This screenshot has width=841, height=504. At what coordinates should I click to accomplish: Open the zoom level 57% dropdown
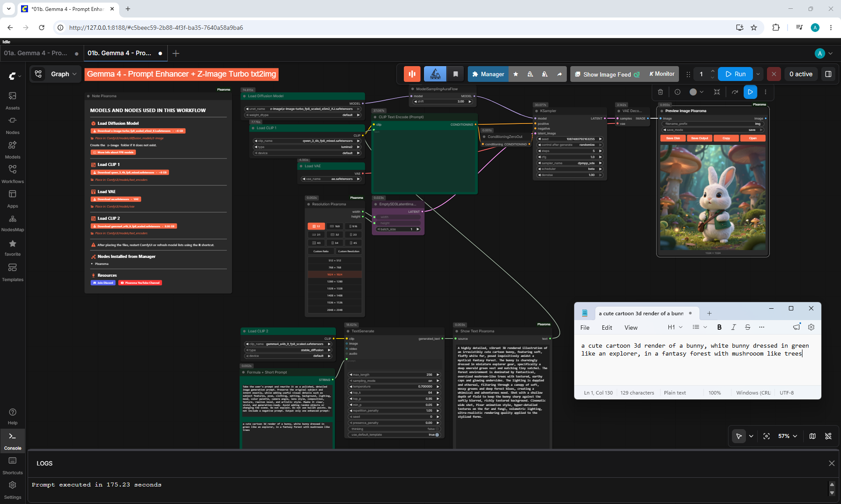pyautogui.click(x=788, y=436)
